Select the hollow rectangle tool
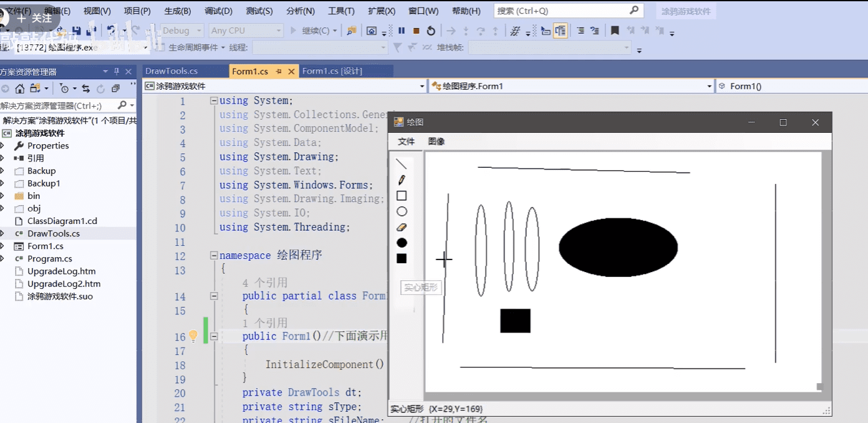The image size is (868, 423). (x=402, y=196)
